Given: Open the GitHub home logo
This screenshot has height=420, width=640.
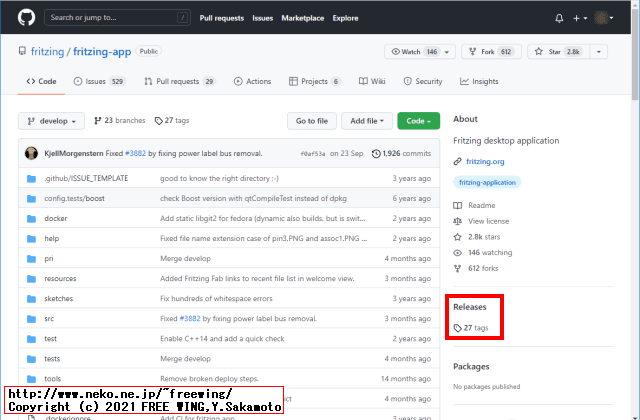Looking at the screenshot, I should pyautogui.click(x=27, y=18).
